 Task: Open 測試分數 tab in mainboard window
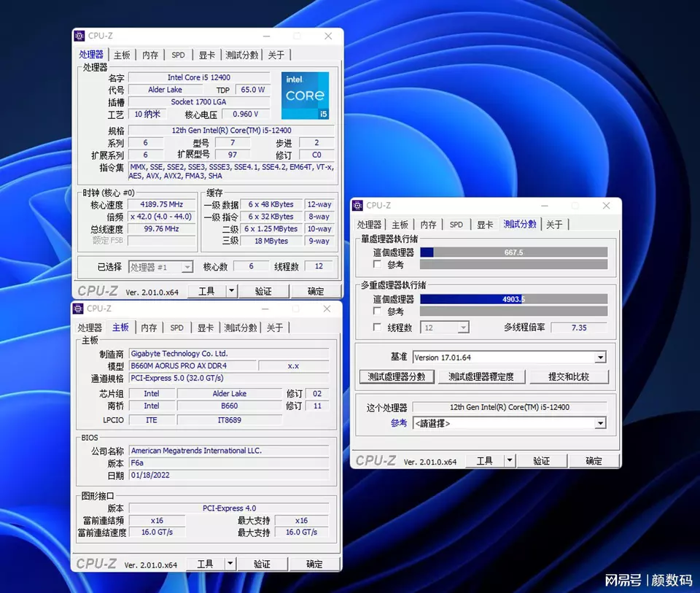(x=241, y=327)
